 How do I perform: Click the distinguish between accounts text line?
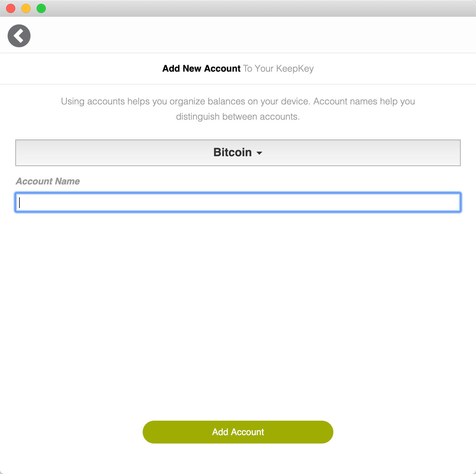point(238,117)
